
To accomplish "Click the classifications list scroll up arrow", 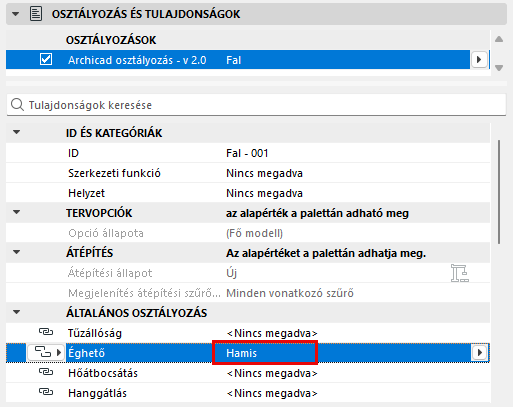I will 499,39.
